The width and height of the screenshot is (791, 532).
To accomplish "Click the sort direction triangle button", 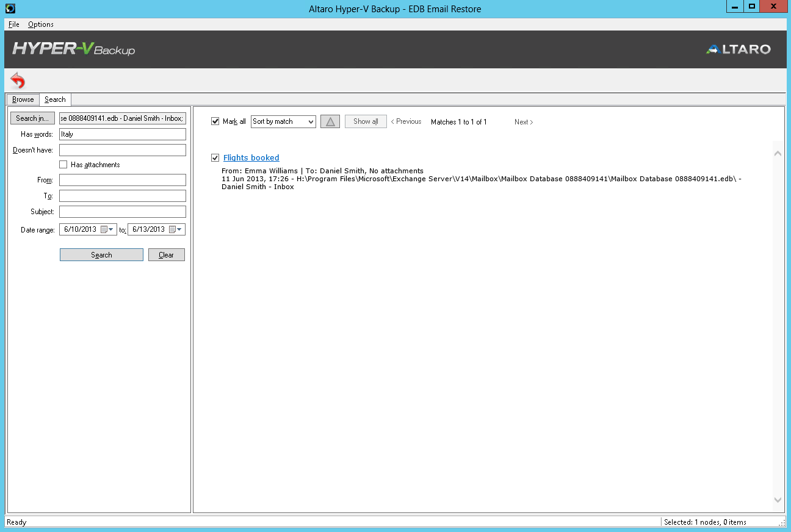I will click(x=330, y=121).
